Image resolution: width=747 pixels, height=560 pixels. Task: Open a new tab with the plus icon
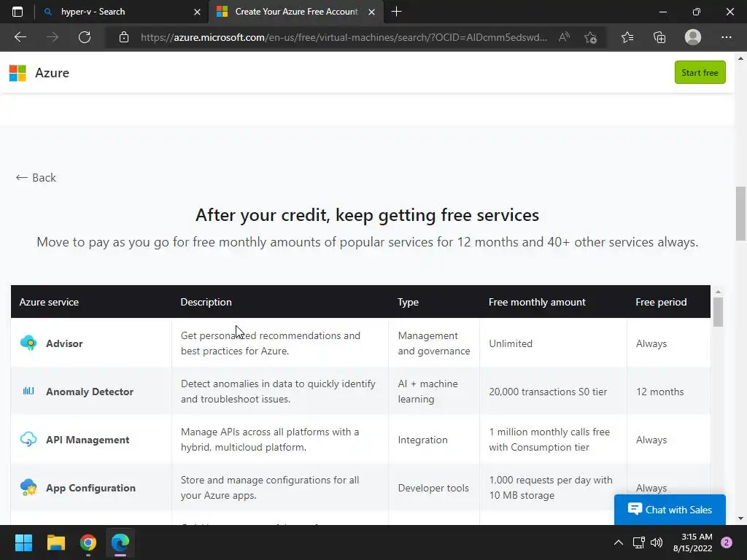pos(396,12)
